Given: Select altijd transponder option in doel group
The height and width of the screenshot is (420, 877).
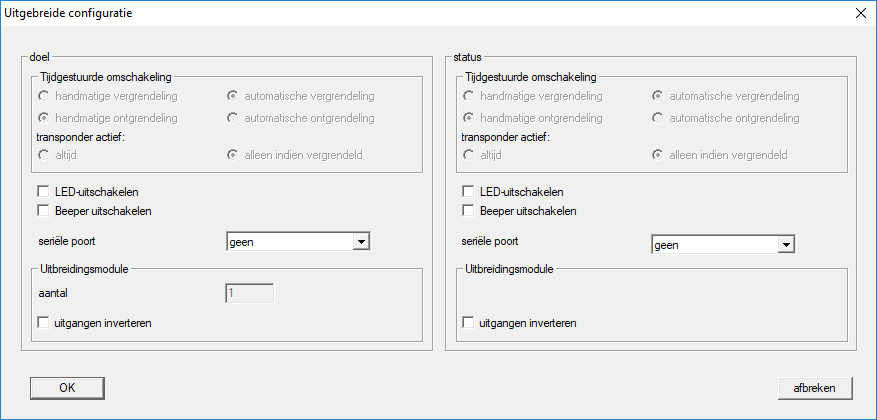Looking at the screenshot, I should (43, 156).
